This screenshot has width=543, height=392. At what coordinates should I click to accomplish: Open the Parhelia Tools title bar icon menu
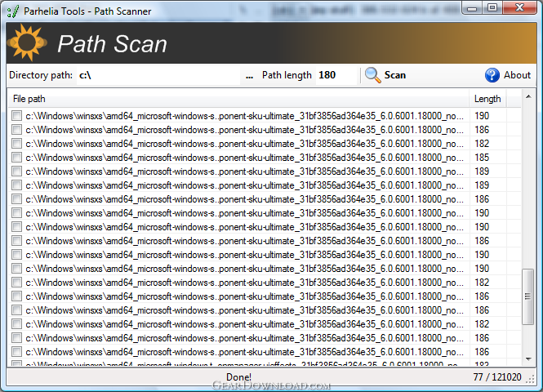pyautogui.click(x=13, y=11)
